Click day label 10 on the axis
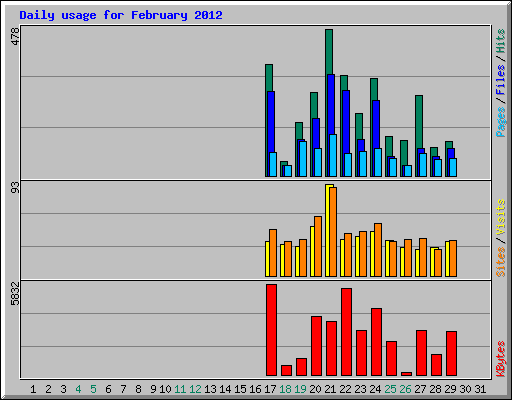Viewport: 512px width, 400px height. click(x=165, y=389)
